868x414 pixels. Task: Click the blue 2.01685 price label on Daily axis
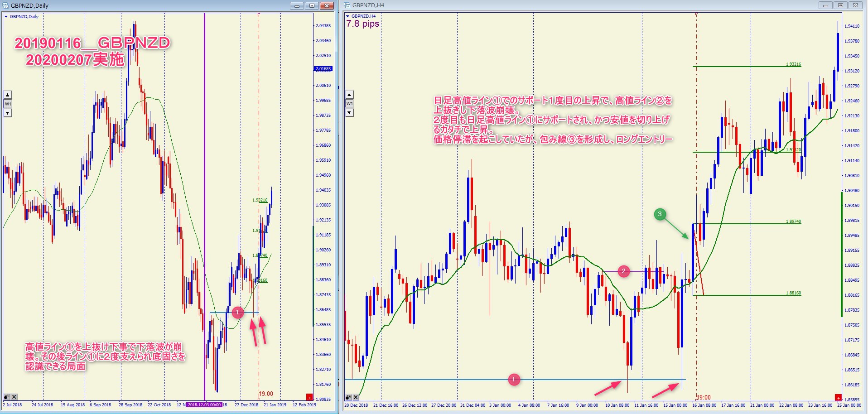[x=323, y=69]
